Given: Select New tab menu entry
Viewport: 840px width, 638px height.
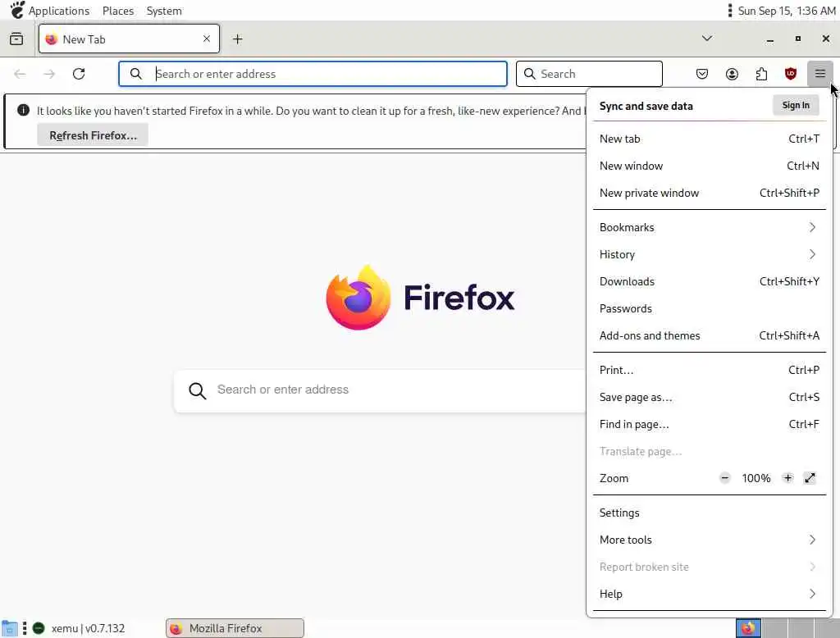Looking at the screenshot, I should pyautogui.click(x=710, y=139).
